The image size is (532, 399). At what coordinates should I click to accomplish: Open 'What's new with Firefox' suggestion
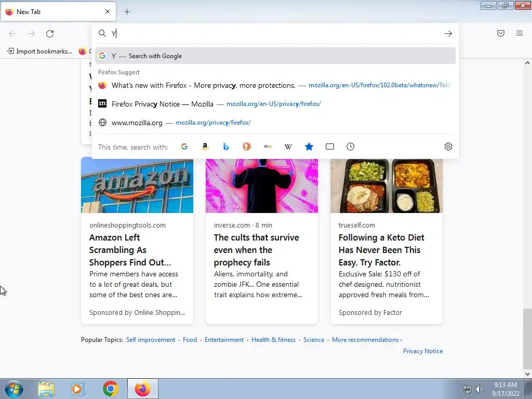pyautogui.click(x=275, y=85)
